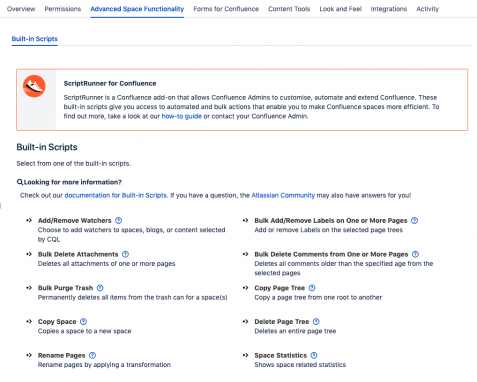Click arrow icon before Add/Remove Watchers
Image resolution: width=477 pixels, height=382 pixels.
(x=29, y=220)
